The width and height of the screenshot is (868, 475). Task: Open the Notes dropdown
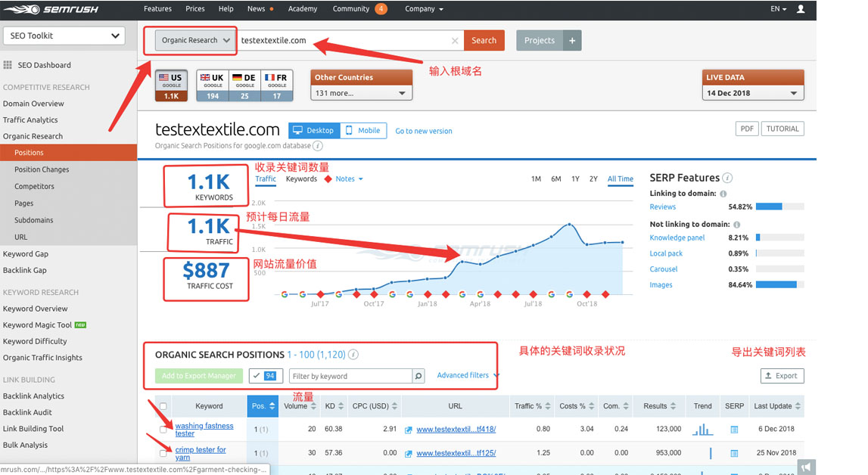pos(350,179)
